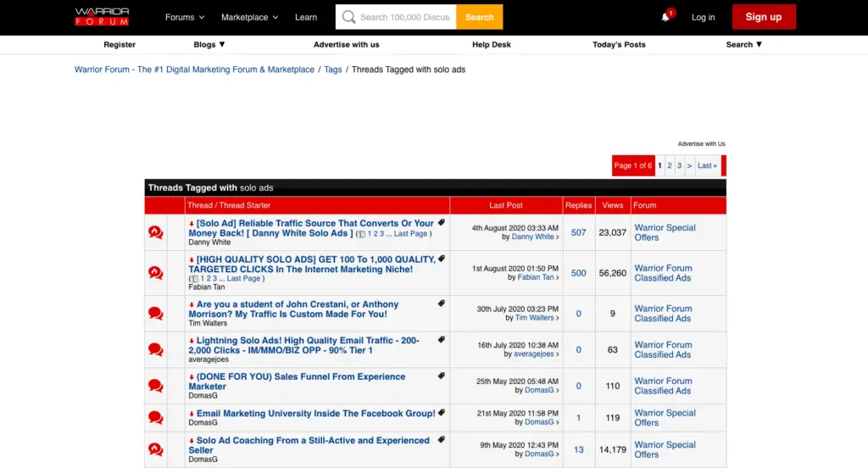The image size is (868, 468).
Task: Open 507 replies count
Action: (x=578, y=232)
